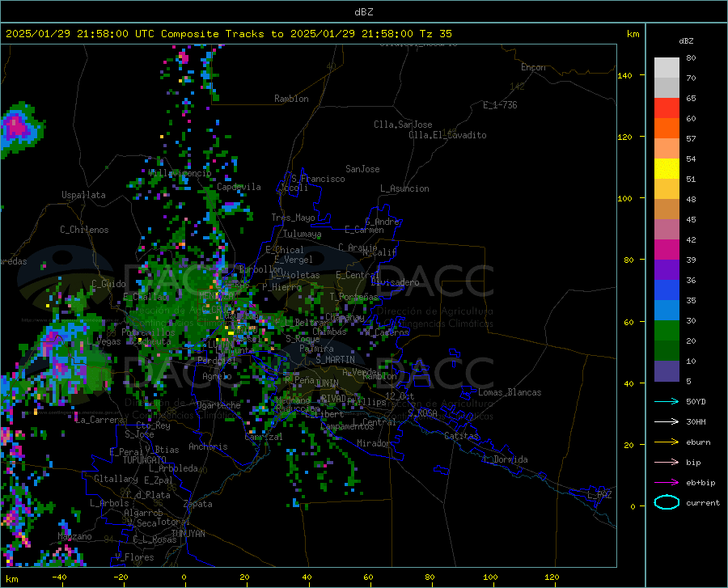Screen dimensions: 728x588
Task: Select the purple 36-39 dBZ swatch
Action: tap(667, 270)
